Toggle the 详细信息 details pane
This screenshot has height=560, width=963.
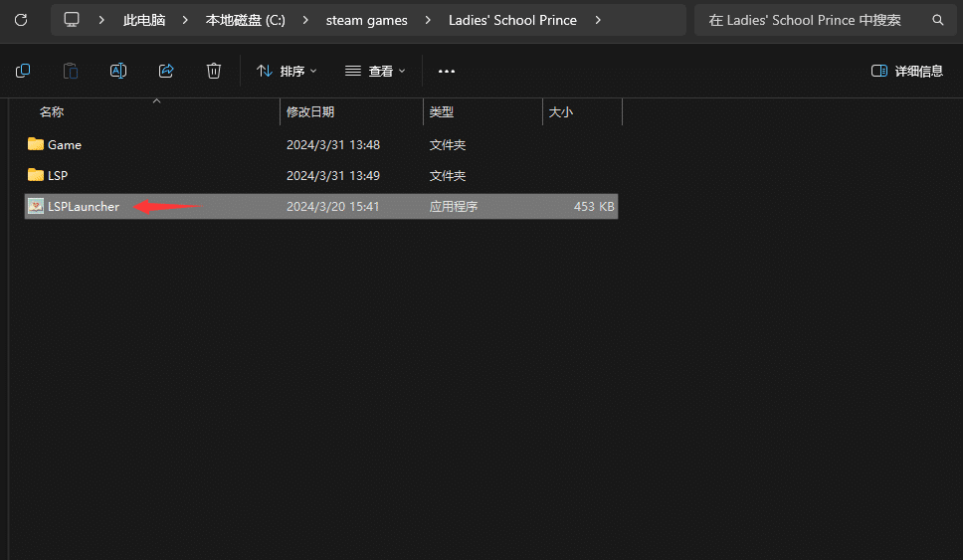[907, 72]
